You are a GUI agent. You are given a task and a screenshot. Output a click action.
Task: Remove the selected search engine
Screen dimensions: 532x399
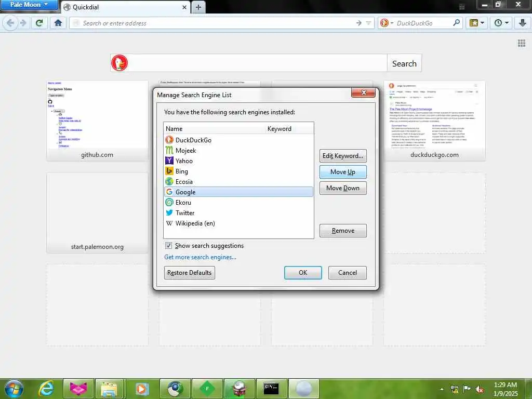[343, 230]
